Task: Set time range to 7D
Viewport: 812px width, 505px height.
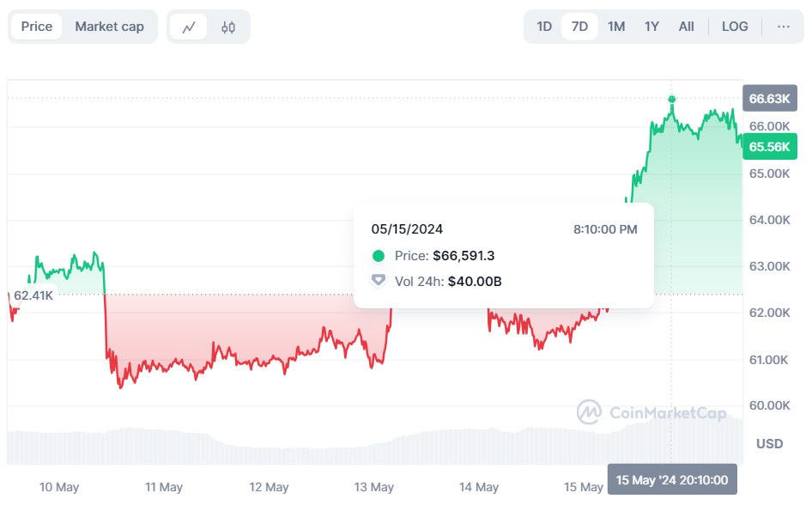Action: (x=579, y=27)
